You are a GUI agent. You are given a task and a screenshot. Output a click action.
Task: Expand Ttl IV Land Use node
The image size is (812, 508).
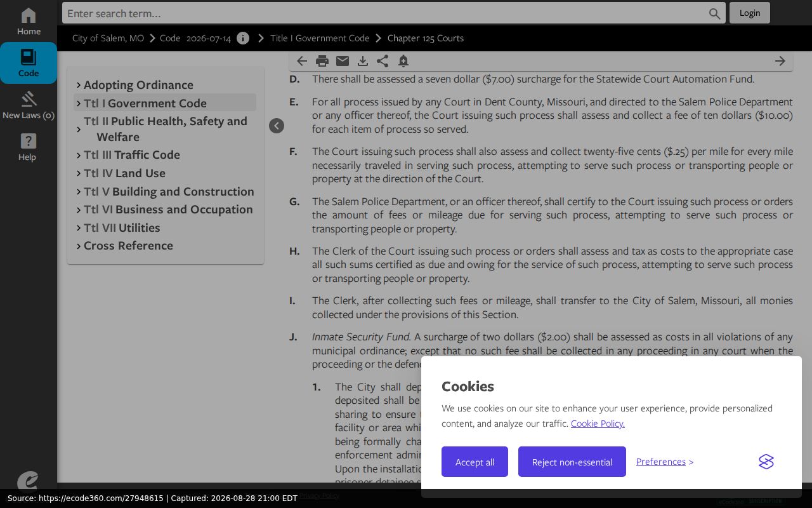79,173
